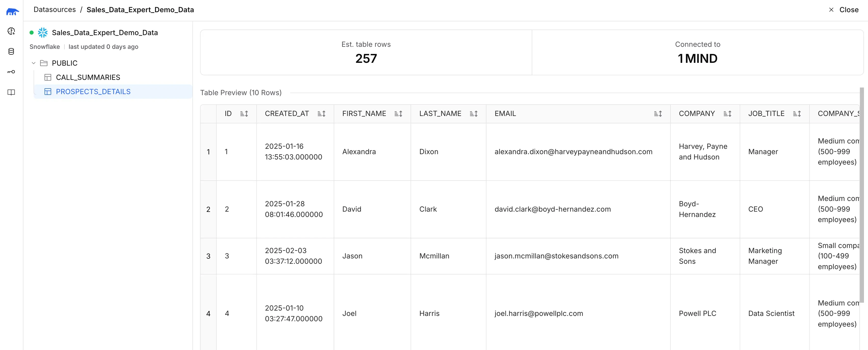
Task: Sort by FIRST_NAME column
Action: tap(398, 114)
